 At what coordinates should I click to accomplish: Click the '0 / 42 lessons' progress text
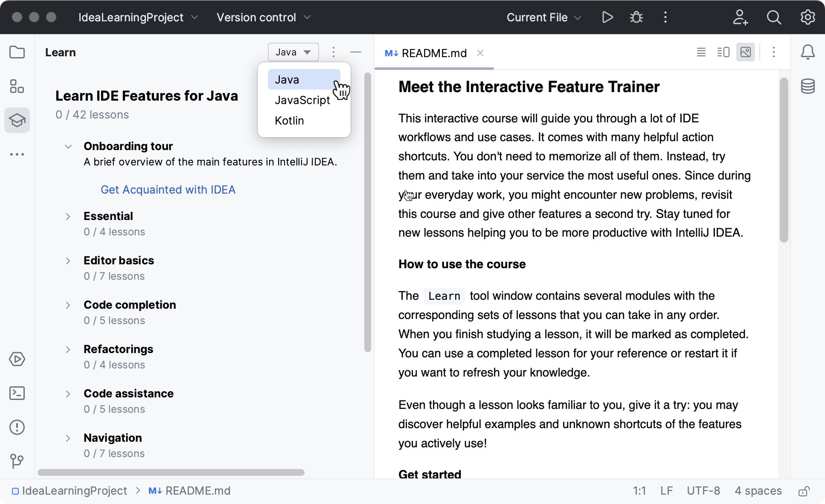click(92, 115)
